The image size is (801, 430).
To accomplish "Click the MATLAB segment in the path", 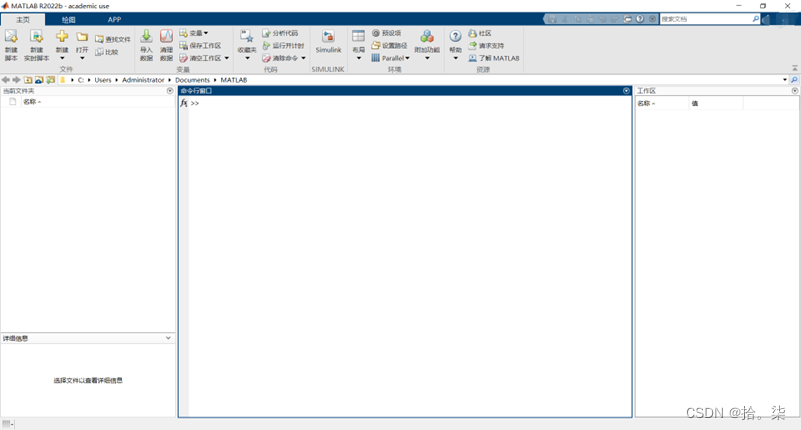I will [x=234, y=80].
